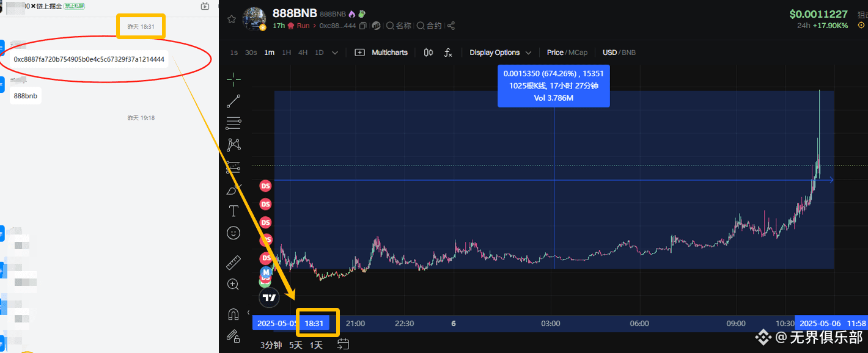Toggle lock-drawing pencil mode
Image resolution: width=868 pixels, height=353 pixels.
tap(233, 335)
